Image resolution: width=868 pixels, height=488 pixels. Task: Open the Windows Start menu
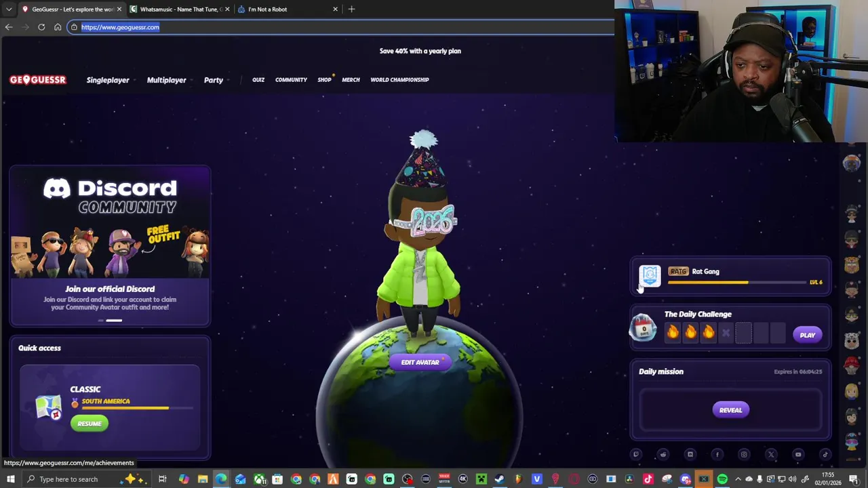point(10,479)
